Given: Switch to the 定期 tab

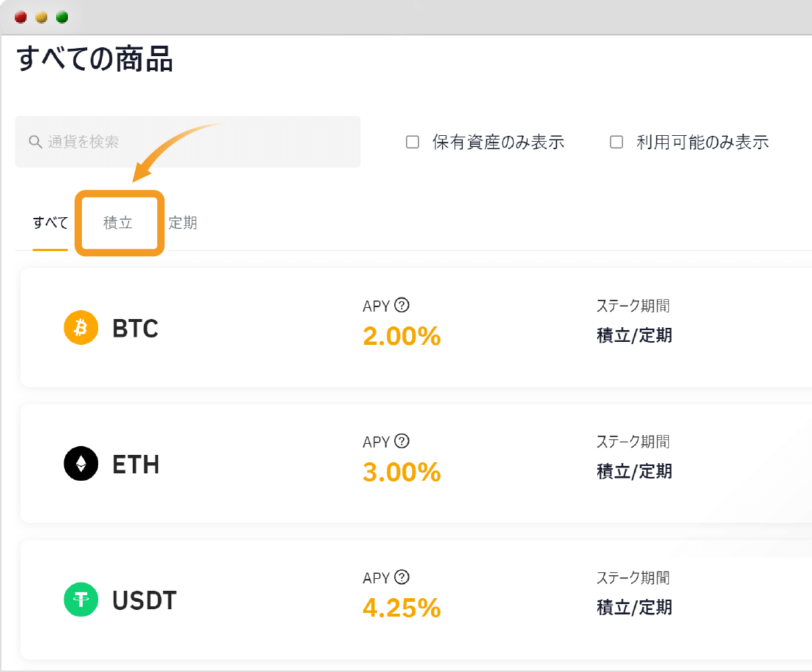Looking at the screenshot, I should [183, 222].
